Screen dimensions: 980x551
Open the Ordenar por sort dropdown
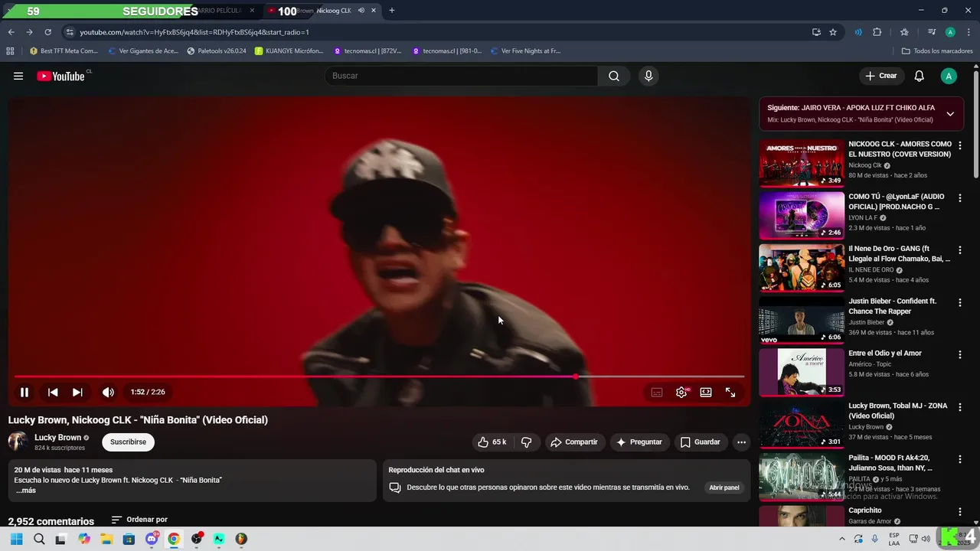coord(139,520)
